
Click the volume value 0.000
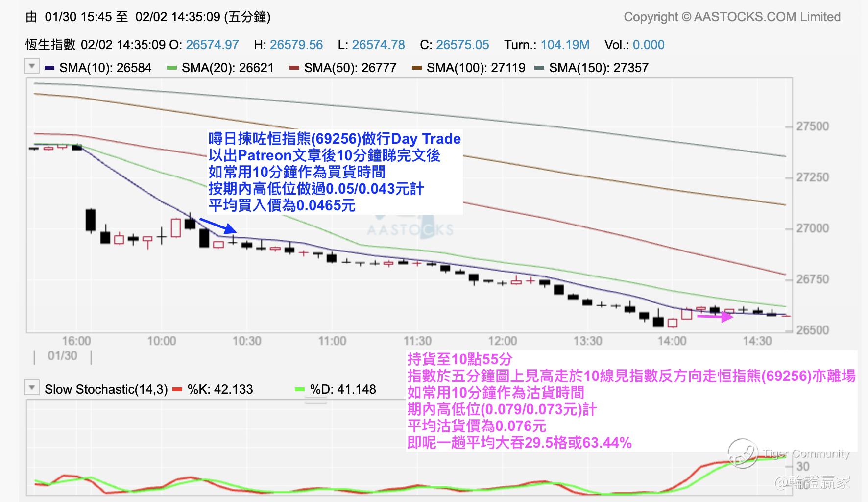point(649,45)
